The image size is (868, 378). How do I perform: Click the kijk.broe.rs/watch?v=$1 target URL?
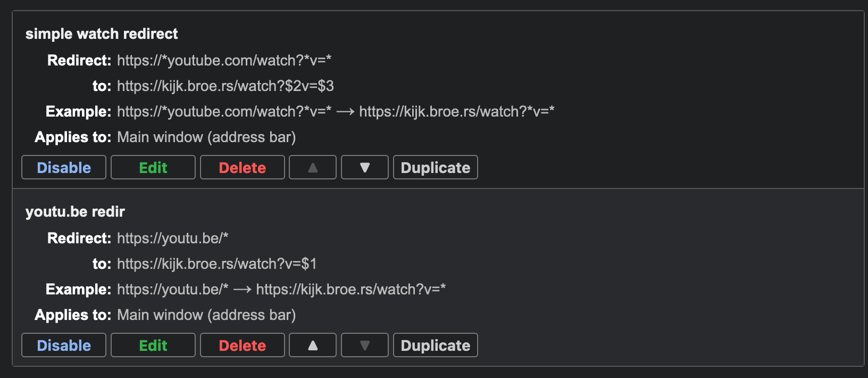217,264
